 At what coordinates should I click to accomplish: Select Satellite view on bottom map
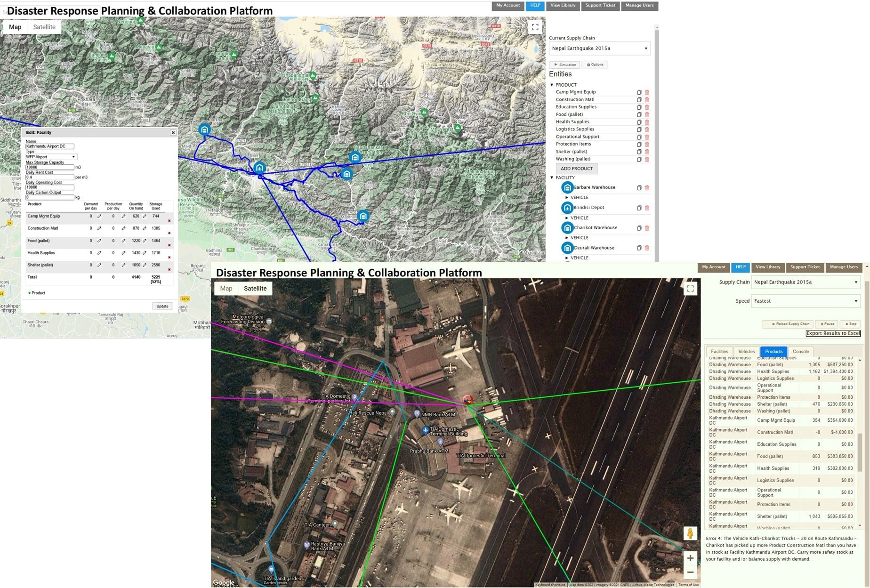[255, 289]
